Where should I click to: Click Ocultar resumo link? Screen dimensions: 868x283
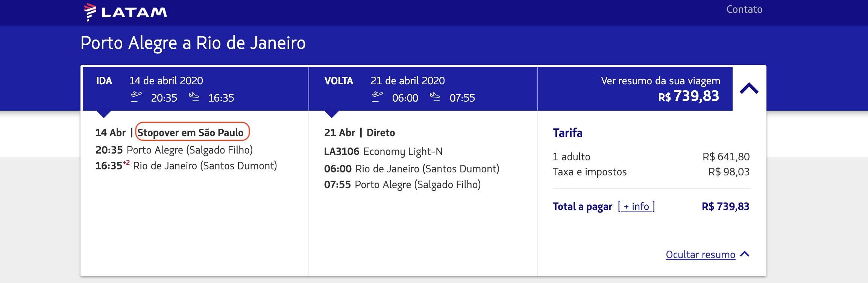(x=700, y=255)
